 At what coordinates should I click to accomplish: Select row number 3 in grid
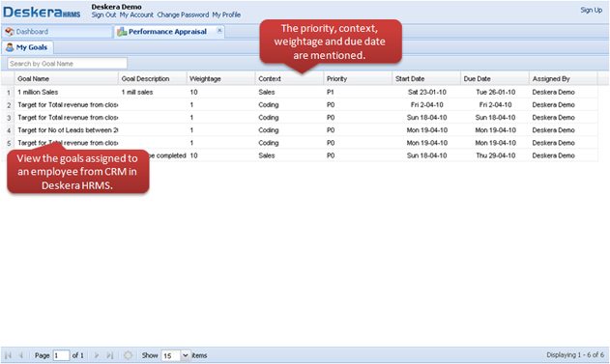(x=9, y=118)
